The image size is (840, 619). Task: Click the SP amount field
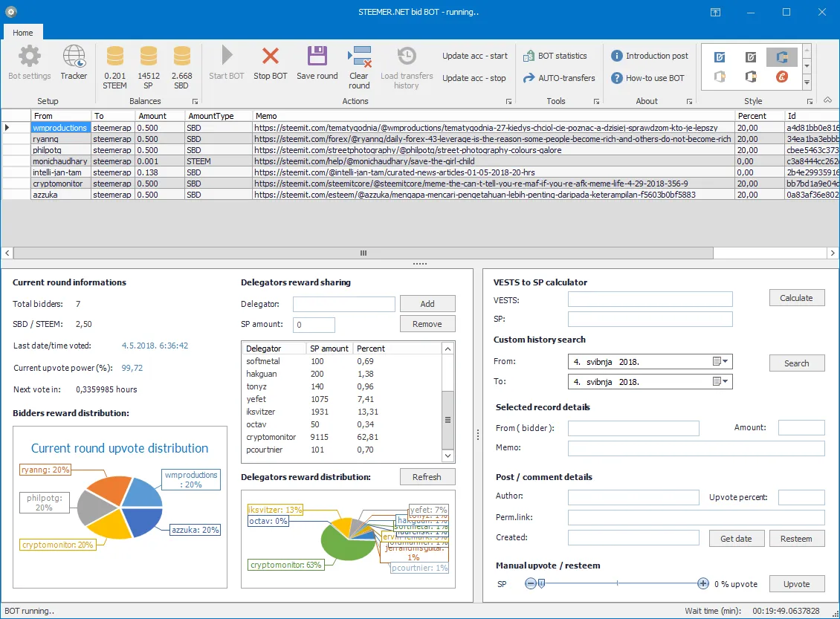tap(314, 325)
